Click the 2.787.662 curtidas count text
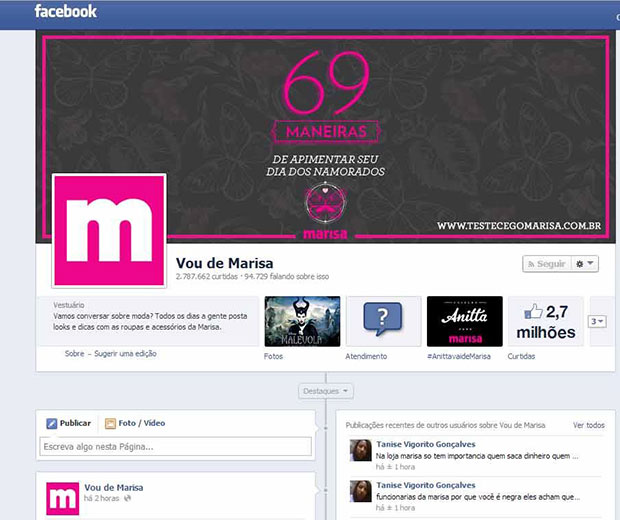 (207, 276)
